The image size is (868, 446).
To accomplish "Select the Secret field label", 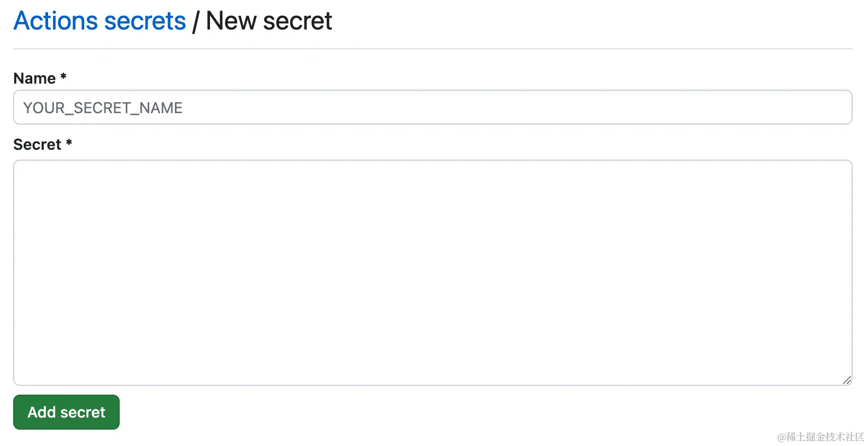I will click(36, 144).
